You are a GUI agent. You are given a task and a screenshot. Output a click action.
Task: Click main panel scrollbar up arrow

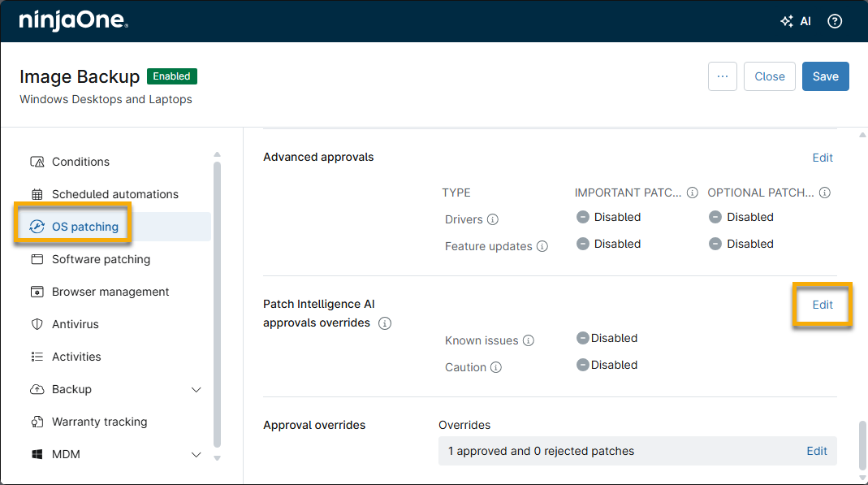862,135
